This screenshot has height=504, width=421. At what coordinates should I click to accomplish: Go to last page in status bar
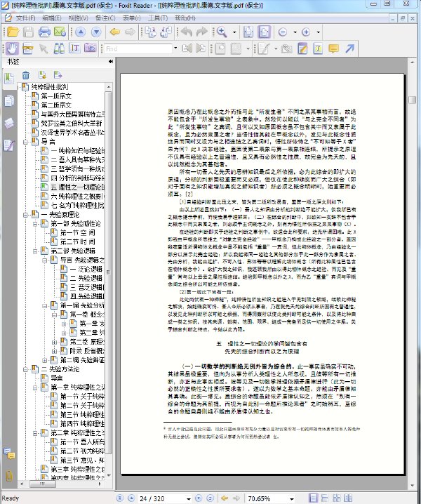[210, 498]
